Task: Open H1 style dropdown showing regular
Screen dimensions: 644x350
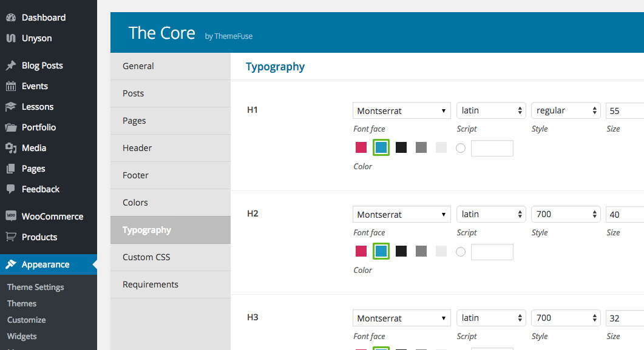Action: coord(566,110)
